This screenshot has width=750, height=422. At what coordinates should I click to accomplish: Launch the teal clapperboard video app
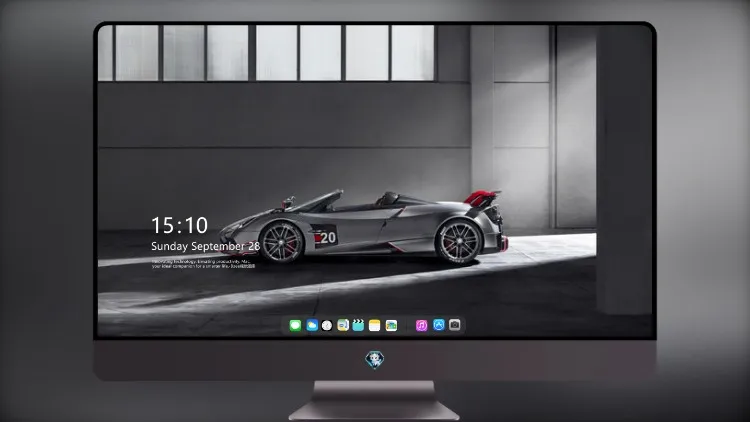pyautogui.click(x=358, y=325)
